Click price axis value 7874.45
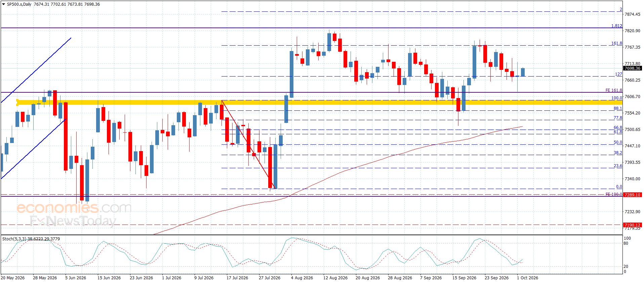This screenshot has height=282, width=644. [632, 14]
